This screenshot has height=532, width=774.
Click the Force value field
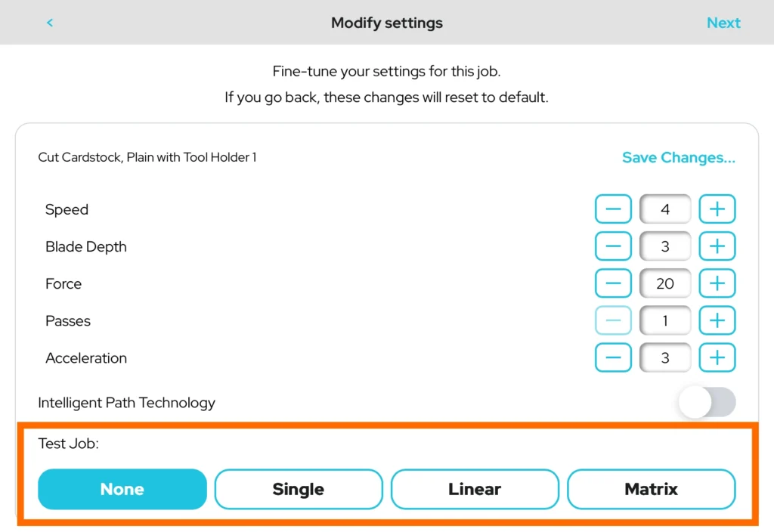665,283
